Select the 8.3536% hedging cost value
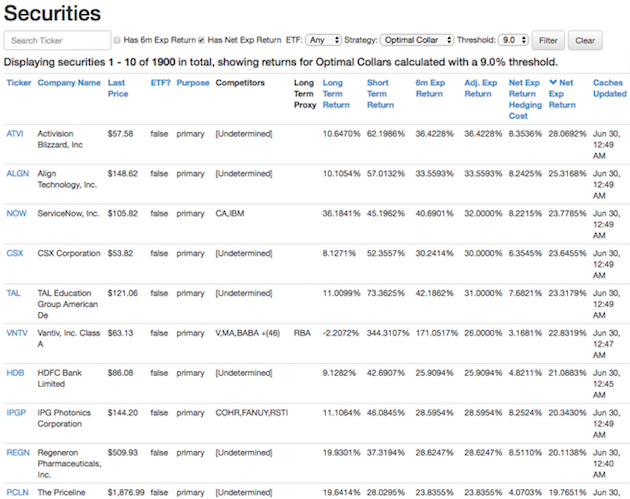 (525, 134)
